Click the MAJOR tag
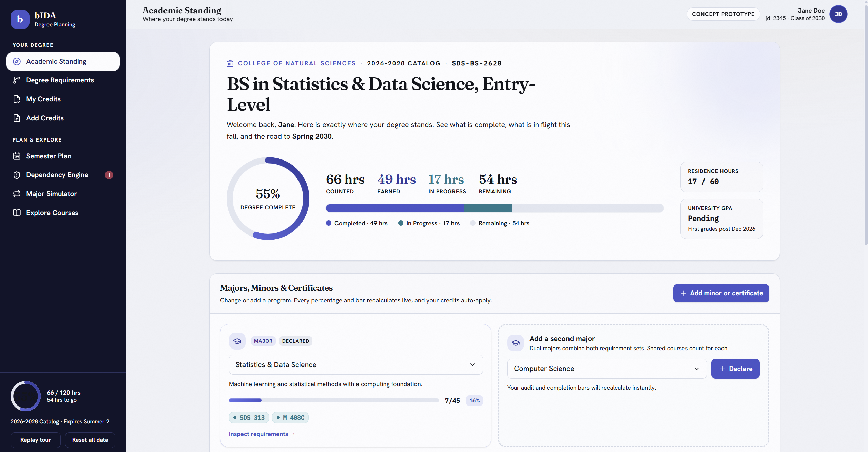Image resolution: width=868 pixels, height=452 pixels. (x=263, y=341)
